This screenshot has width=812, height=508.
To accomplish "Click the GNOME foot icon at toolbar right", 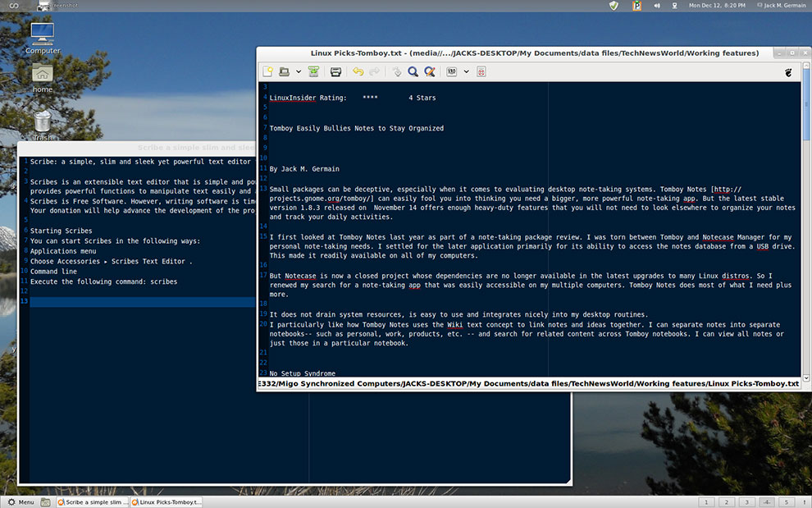I will [788, 72].
